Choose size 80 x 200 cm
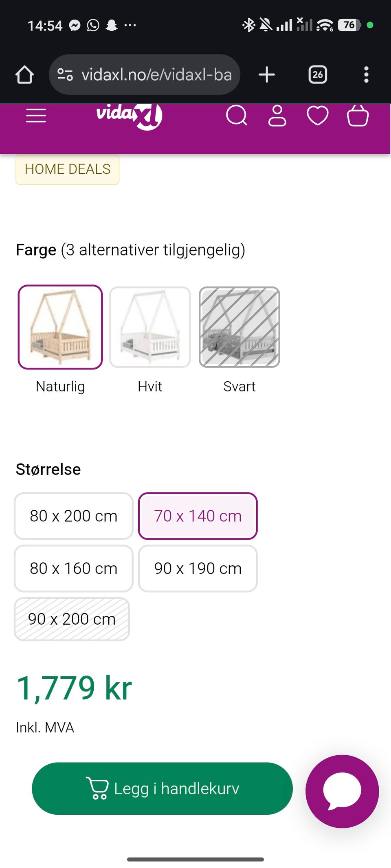 tap(74, 516)
